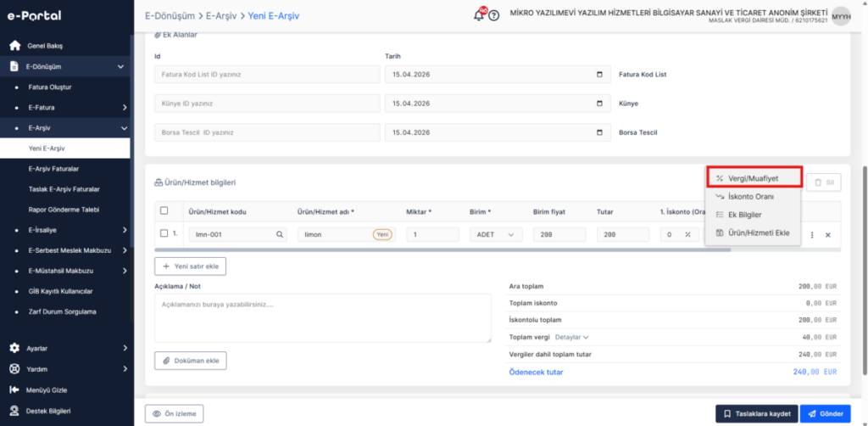The width and height of the screenshot is (868, 426).
Task: Click the Ön izleme button
Action: coord(175,414)
